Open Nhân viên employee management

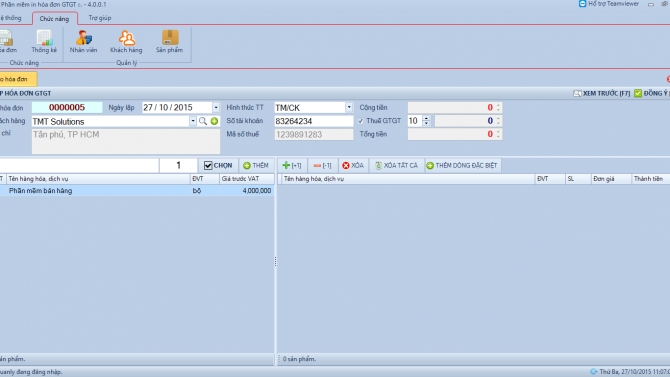pyautogui.click(x=83, y=41)
